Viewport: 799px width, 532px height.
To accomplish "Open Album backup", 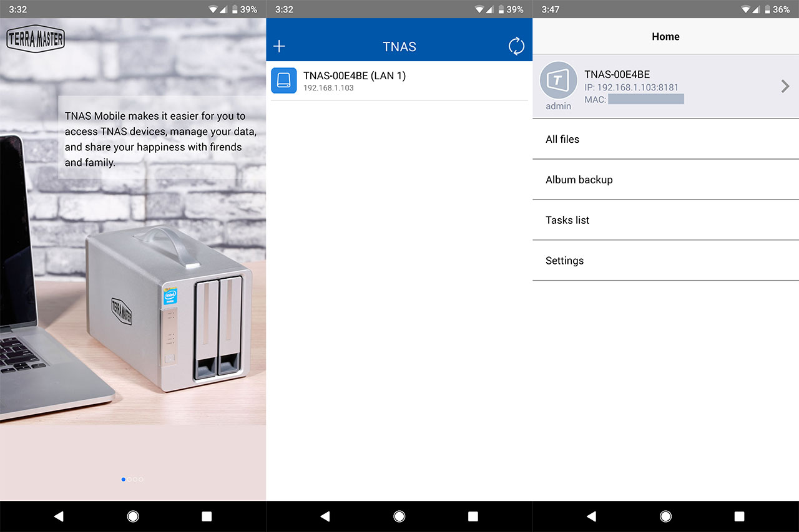I will click(665, 180).
